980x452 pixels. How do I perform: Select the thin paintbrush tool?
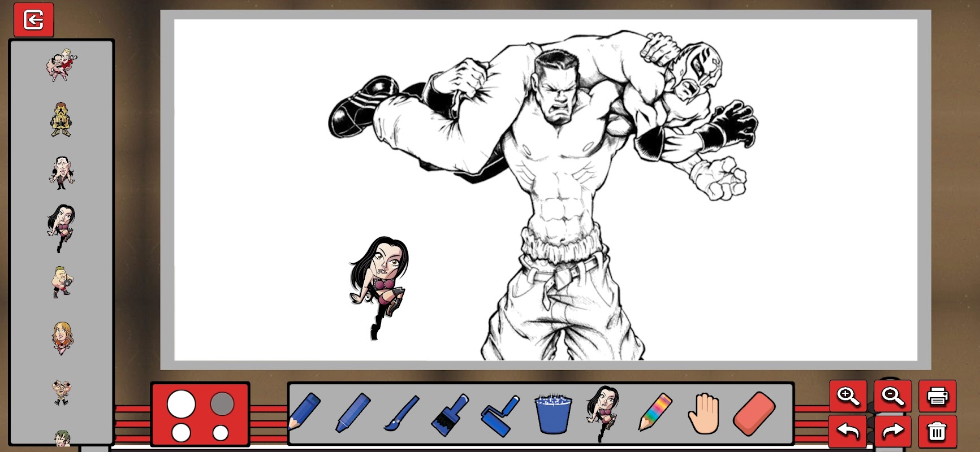(402, 413)
